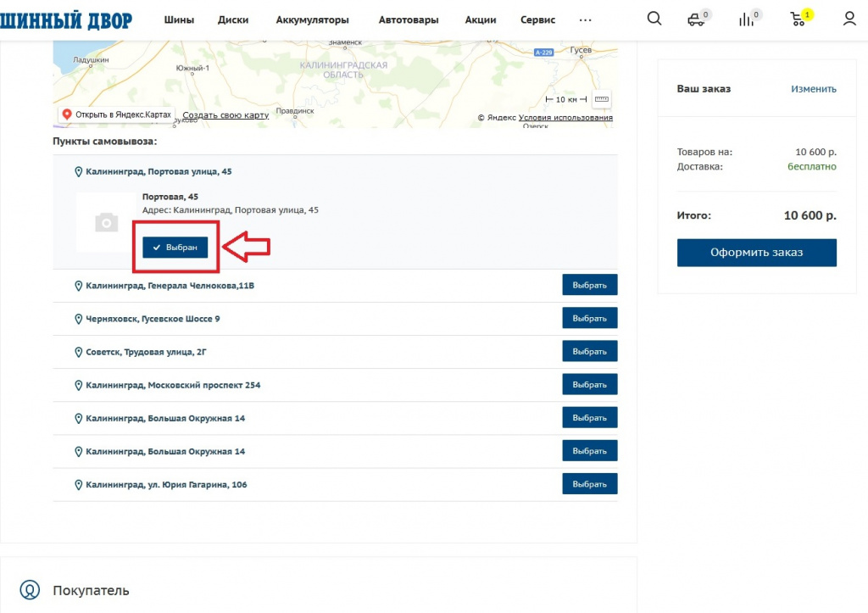
Task: Open the Шины menu item
Action: click(179, 20)
